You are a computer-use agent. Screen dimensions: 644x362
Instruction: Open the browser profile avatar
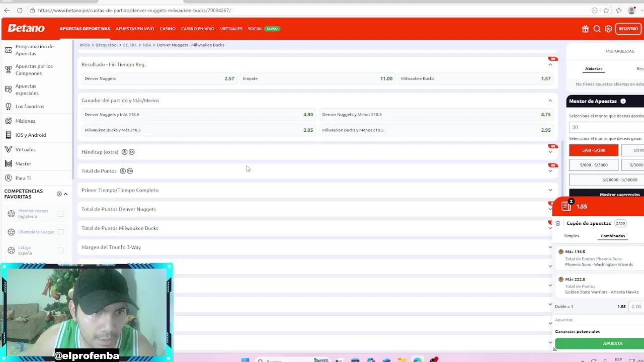(632, 10)
